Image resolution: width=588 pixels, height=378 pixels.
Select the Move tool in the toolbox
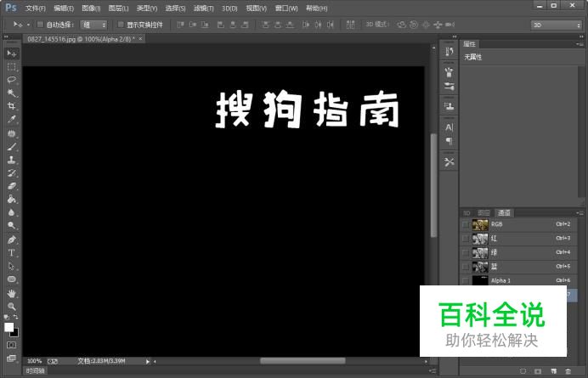tap(12, 54)
